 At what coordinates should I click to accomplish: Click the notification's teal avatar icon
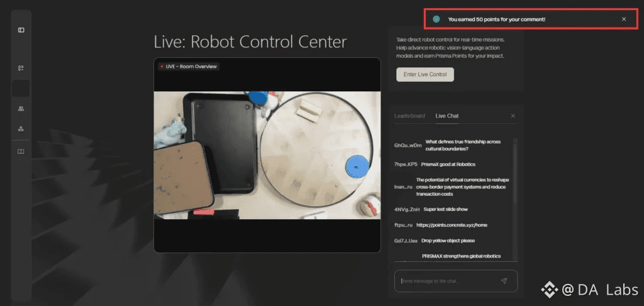coord(436,19)
